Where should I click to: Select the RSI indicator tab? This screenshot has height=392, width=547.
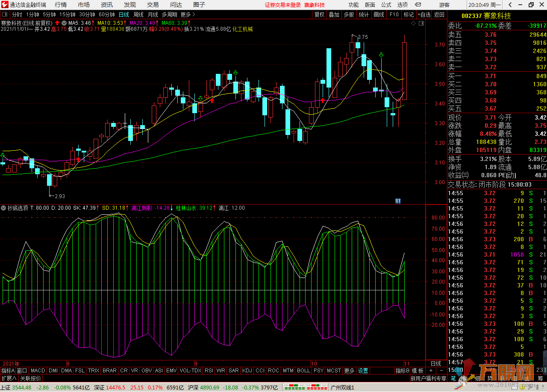[x=209, y=371]
